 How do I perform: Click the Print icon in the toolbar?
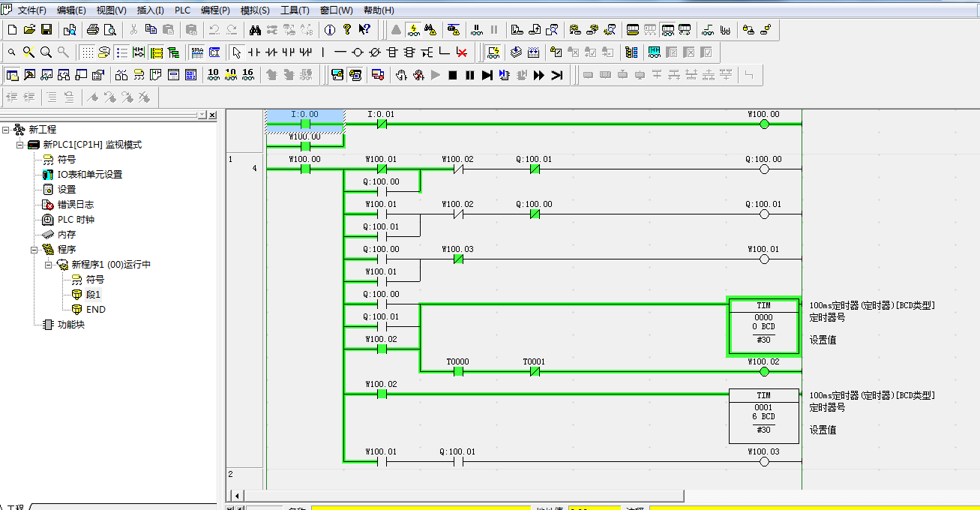pyautogui.click(x=92, y=30)
